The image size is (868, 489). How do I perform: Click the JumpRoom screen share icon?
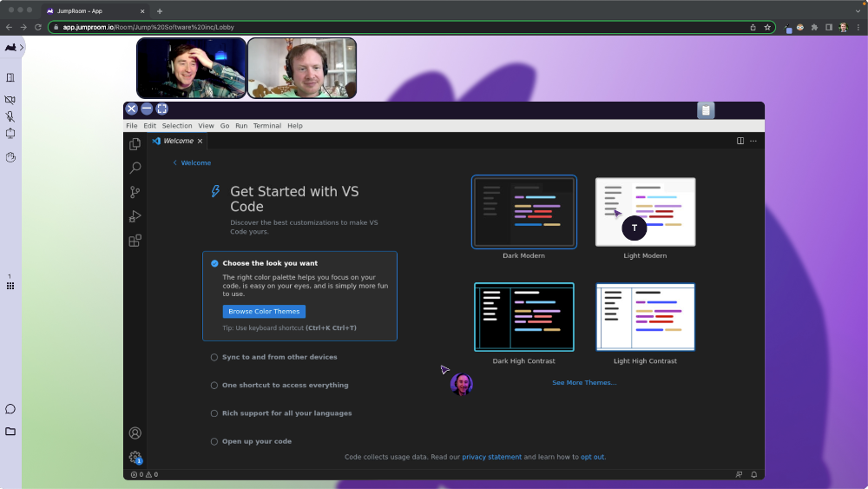coord(10,134)
